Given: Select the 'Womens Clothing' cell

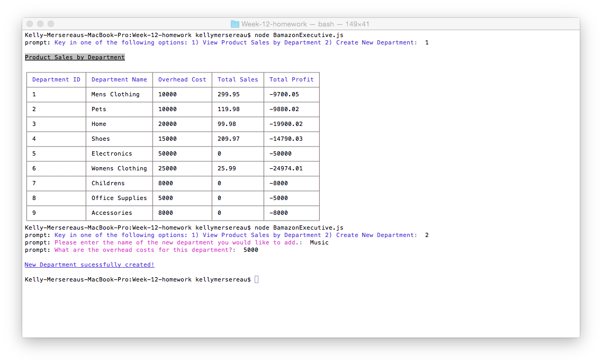Looking at the screenshot, I should [119, 168].
